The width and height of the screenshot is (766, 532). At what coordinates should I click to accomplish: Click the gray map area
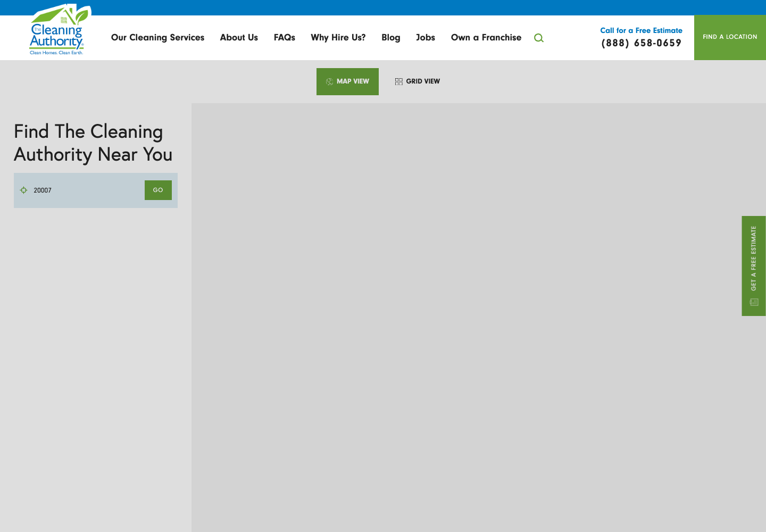(479, 318)
